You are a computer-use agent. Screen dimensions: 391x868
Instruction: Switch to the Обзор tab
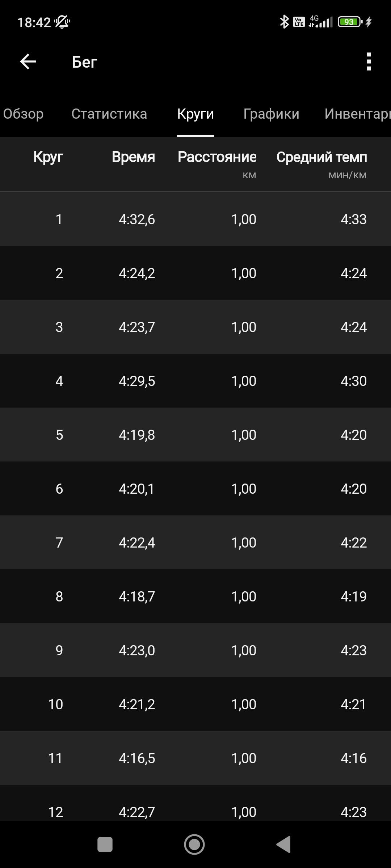23,114
